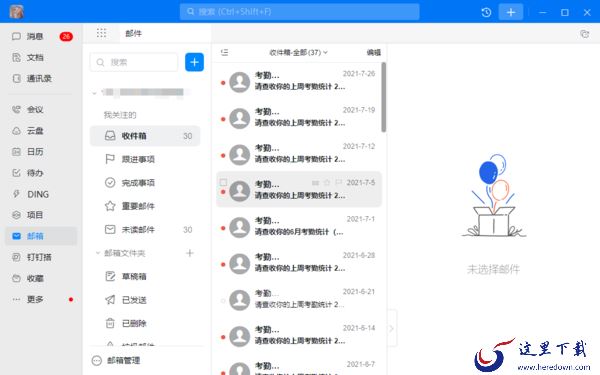Open the 待办 to-do list
The width and height of the screenshot is (600, 375).
pos(41,173)
